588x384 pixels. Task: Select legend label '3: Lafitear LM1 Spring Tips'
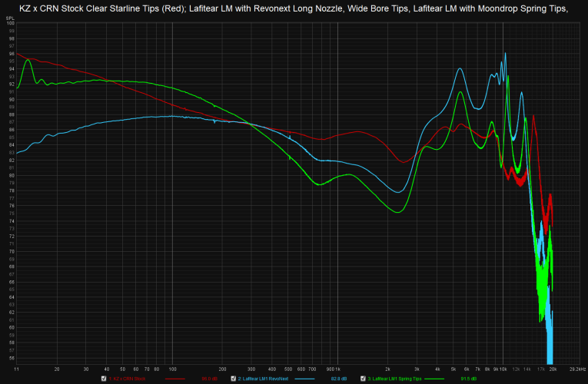[394, 379]
